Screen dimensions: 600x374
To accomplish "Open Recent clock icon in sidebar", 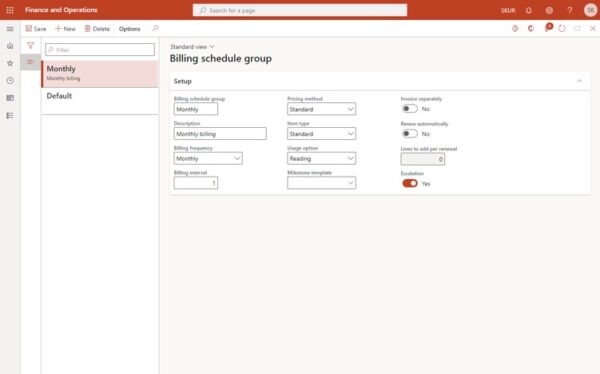I will click(10, 80).
